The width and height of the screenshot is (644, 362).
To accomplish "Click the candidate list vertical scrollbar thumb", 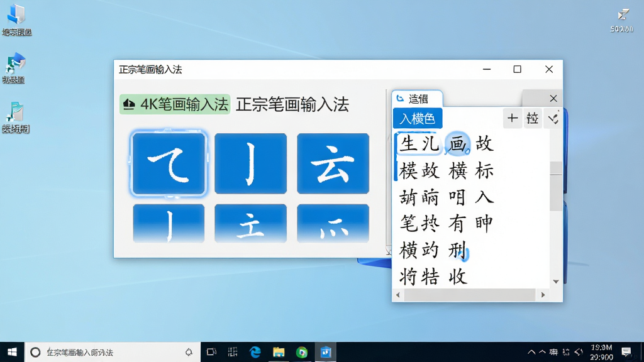I will pos(556,186).
